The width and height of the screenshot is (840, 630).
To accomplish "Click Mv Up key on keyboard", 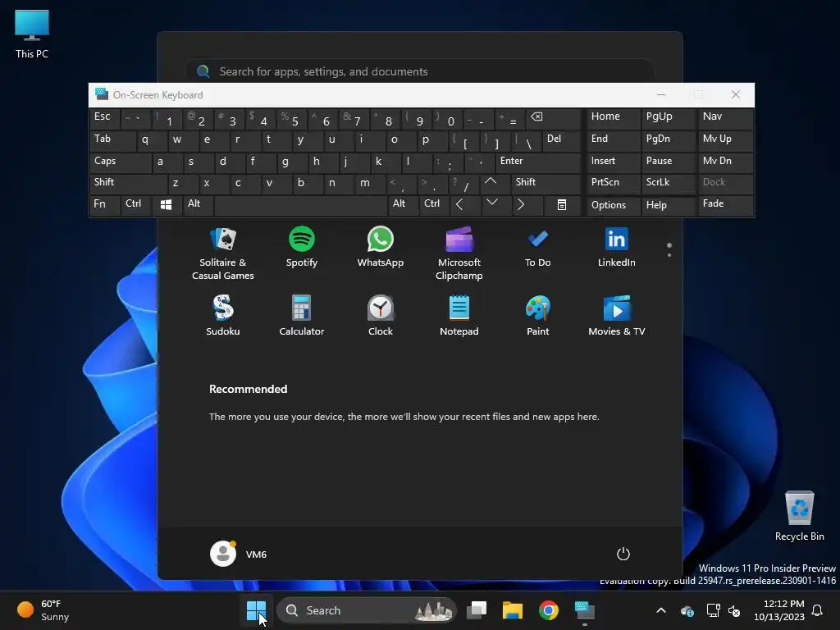I will click(x=725, y=140).
